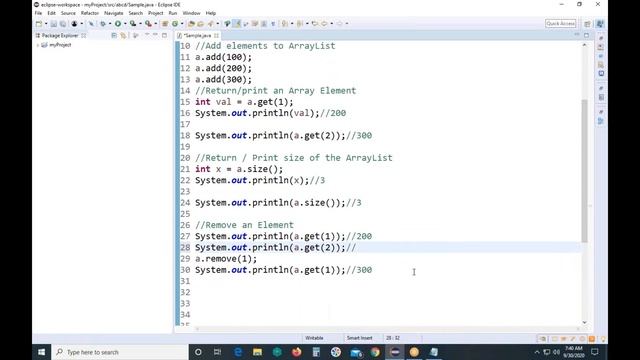
Task: Toggle Show Whitespace Characters icon
Action: click(273, 24)
